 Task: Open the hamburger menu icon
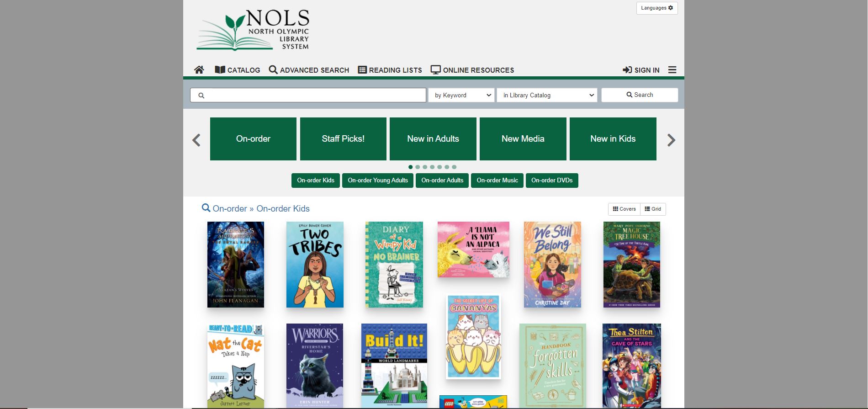point(672,70)
